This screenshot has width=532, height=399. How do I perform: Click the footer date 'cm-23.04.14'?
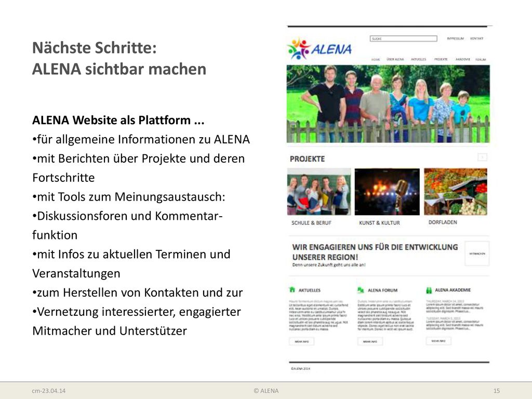(x=48, y=391)
